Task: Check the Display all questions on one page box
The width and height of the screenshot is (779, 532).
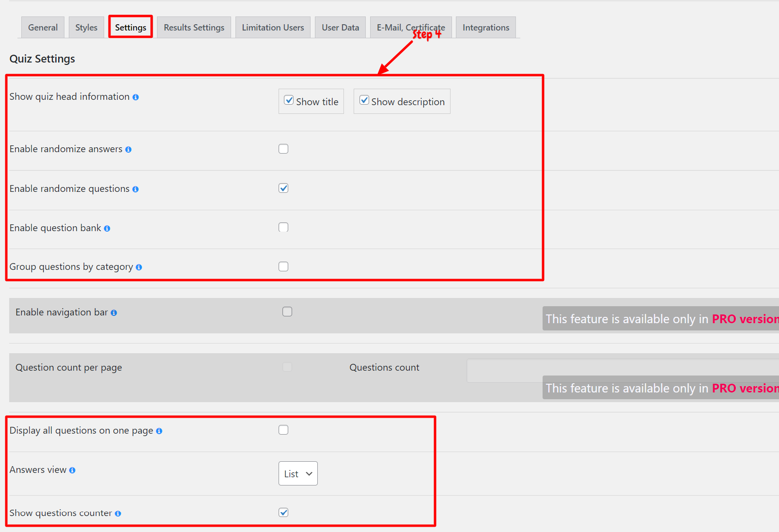Action: (283, 430)
